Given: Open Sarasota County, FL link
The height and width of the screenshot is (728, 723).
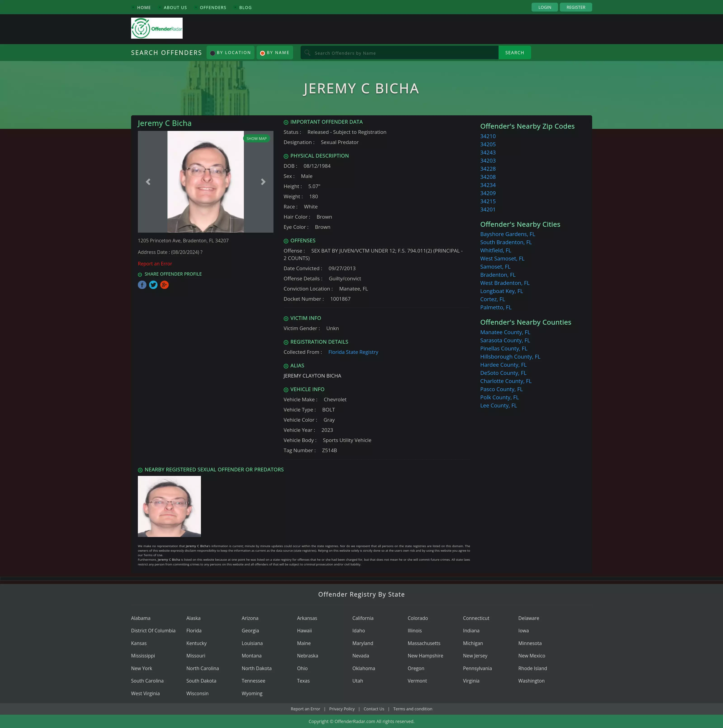Looking at the screenshot, I should (505, 340).
